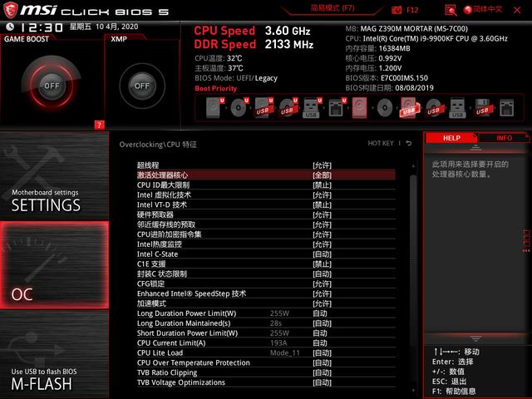The height and width of the screenshot is (399, 532).
Task: Open the 加速模式 value [允许]
Action: (322, 303)
